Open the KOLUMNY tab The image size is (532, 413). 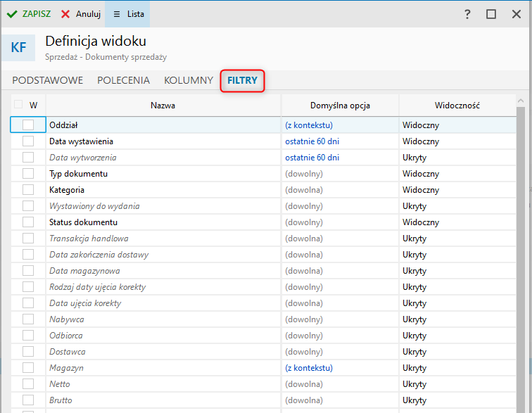[189, 80]
